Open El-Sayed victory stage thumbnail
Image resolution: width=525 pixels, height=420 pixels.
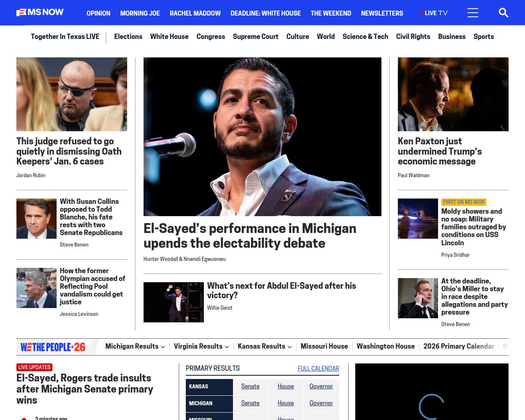[173, 302]
